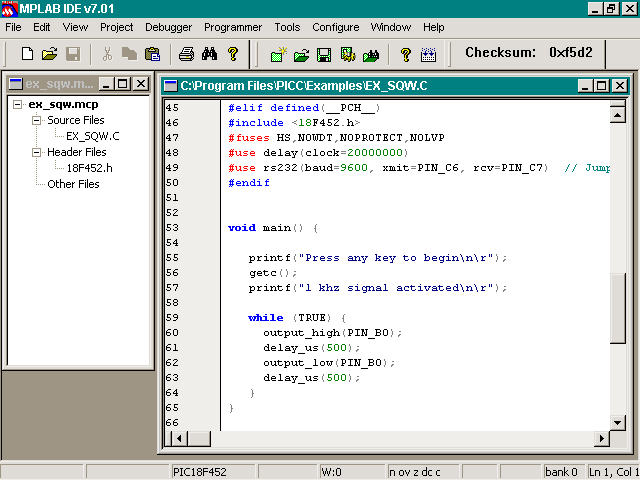Screen dimensions: 640x480
Task: Open the View menu
Action: tap(75, 27)
